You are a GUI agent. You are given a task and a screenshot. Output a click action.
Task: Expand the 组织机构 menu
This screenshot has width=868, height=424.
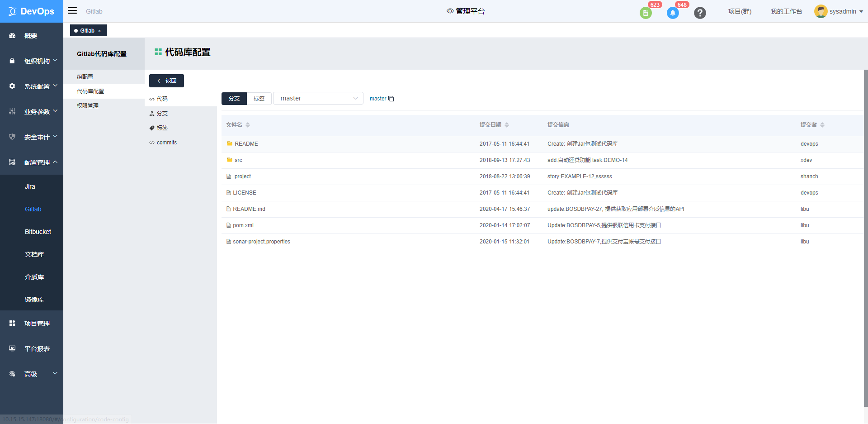point(55,60)
